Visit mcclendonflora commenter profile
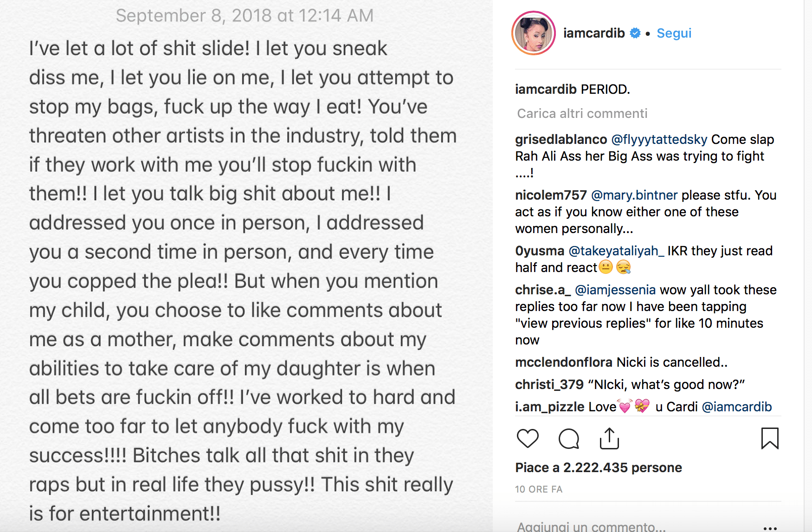Viewport: 812px width, 532px height. tap(564, 363)
